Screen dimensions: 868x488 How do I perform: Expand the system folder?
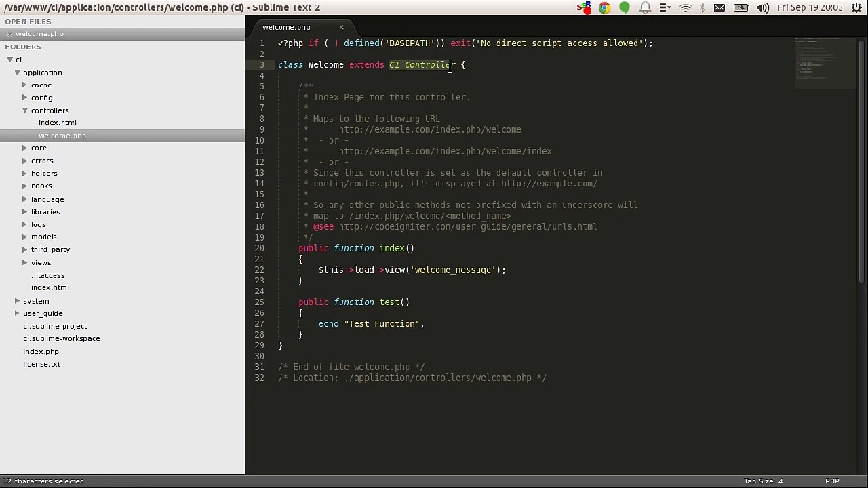point(18,301)
